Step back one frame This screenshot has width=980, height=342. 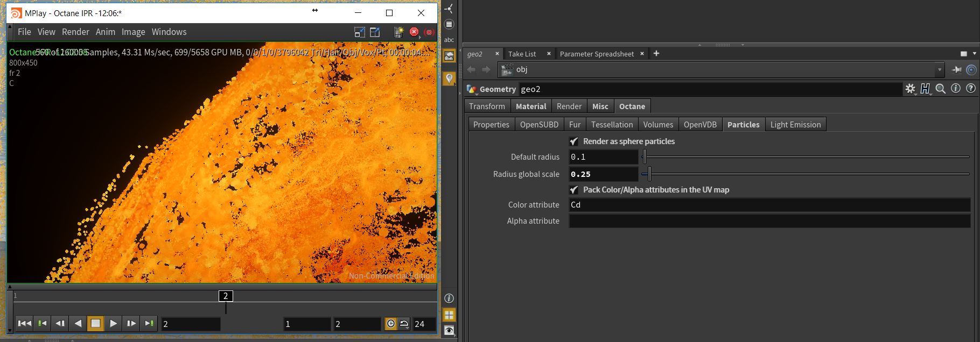pos(60,323)
